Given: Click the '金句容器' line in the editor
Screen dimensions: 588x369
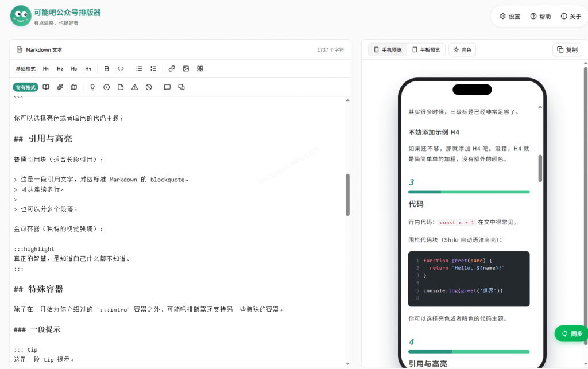Looking at the screenshot, I should point(59,228).
